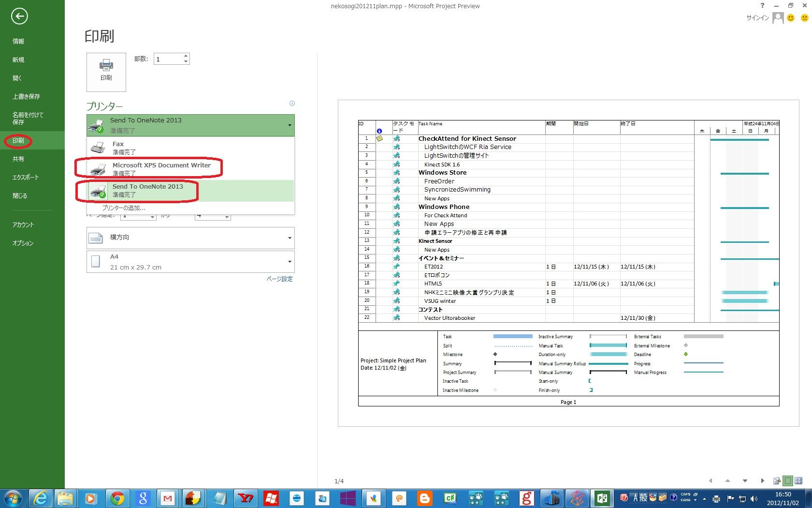Expand the A4 paper size dropdown

point(290,262)
